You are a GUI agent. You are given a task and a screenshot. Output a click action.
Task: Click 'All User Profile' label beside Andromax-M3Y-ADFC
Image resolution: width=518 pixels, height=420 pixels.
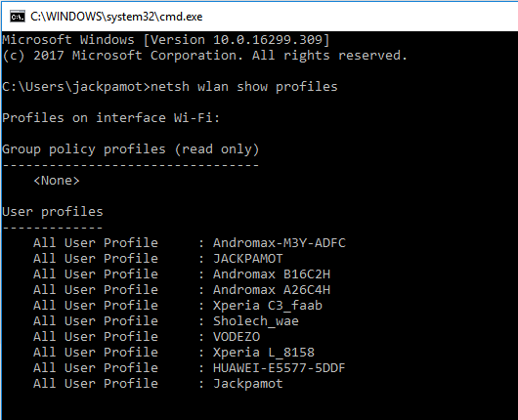(x=96, y=243)
